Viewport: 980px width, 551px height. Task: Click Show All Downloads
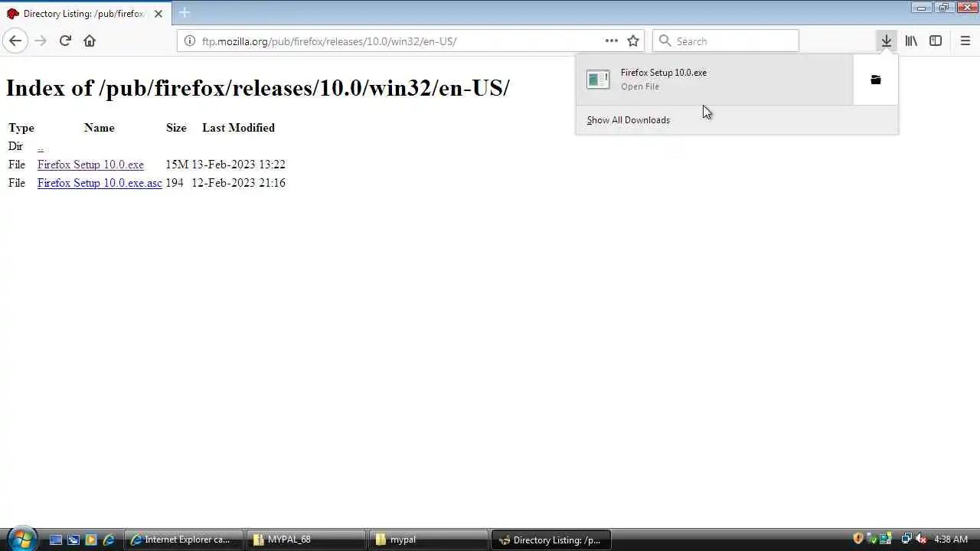point(628,120)
